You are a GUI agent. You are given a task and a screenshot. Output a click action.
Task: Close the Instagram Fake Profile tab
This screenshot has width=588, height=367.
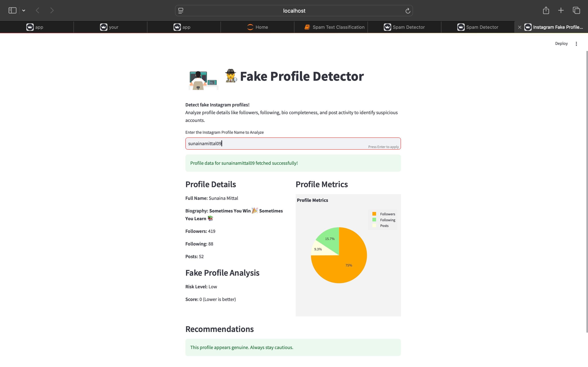[519, 27]
